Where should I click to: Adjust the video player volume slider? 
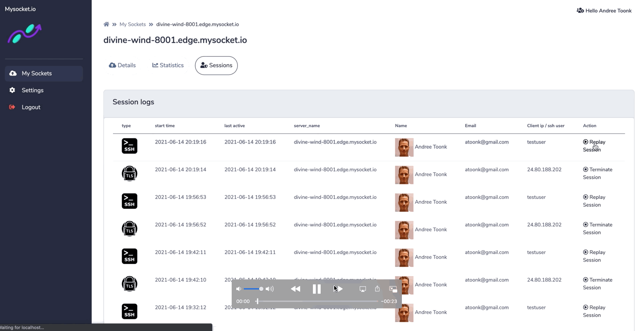click(x=253, y=289)
